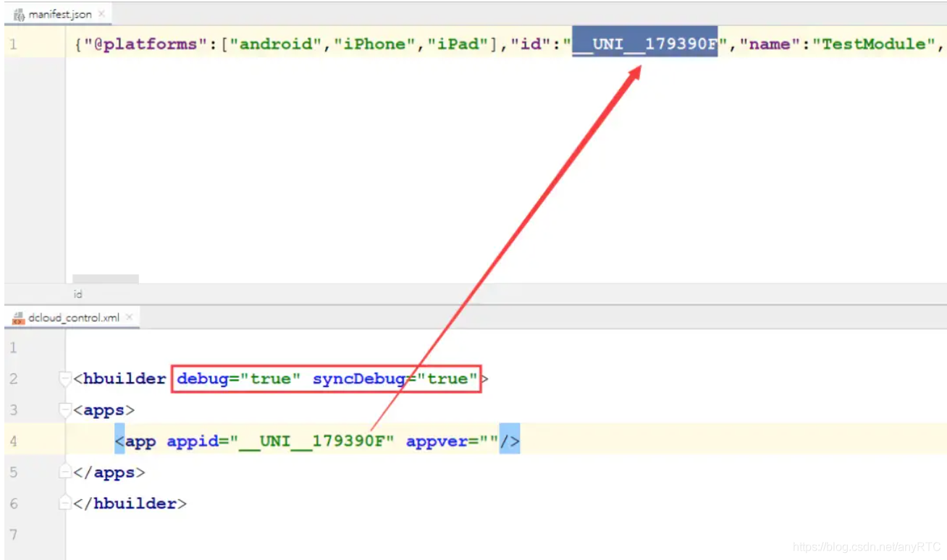Screen dimensions: 947x560
Task: Click line number 4 in dcloud_control.xml gutter
Action: (14, 441)
